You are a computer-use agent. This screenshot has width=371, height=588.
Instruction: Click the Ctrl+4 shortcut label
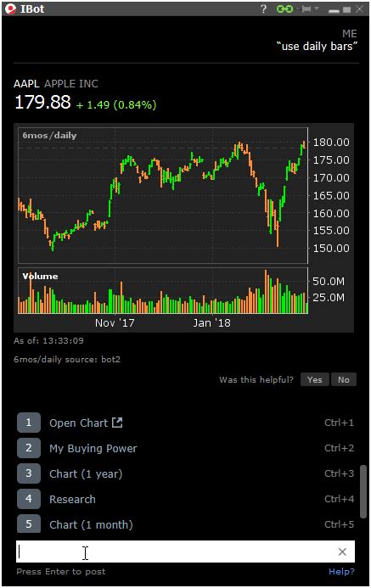pos(339,499)
